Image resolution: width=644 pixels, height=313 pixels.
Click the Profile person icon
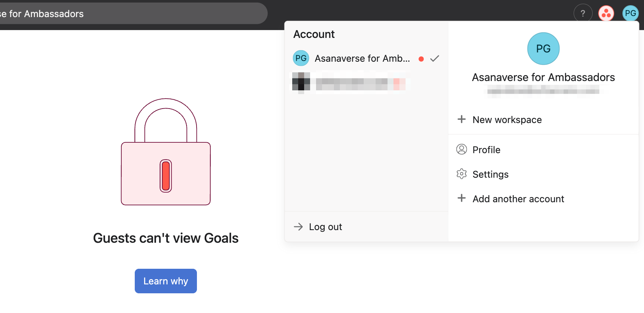click(x=462, y=149)
